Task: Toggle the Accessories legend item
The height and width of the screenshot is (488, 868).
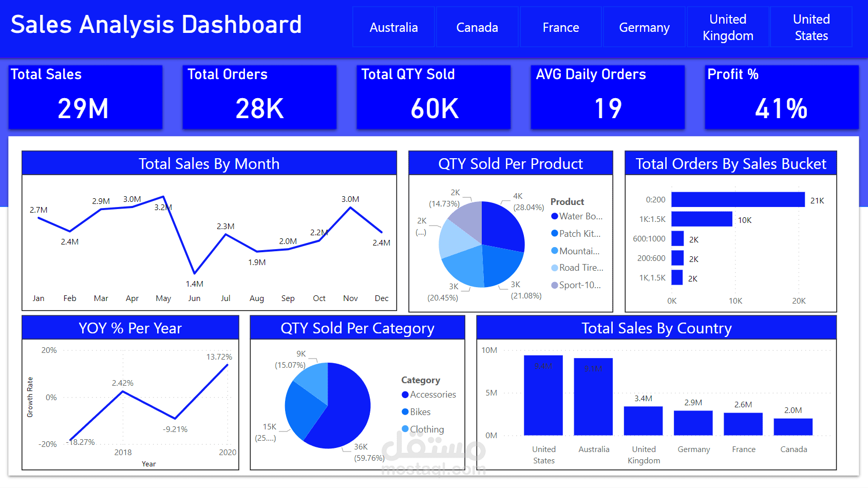Action: tap(433, 395)
